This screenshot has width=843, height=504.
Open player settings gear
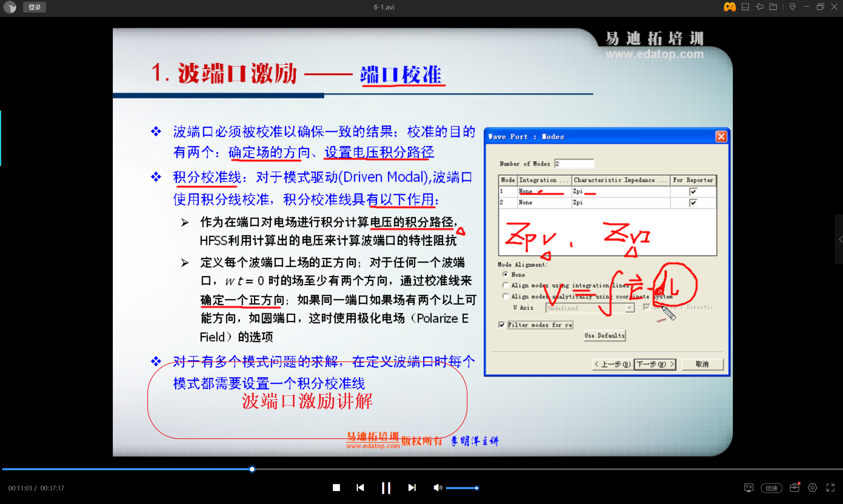pos(812,488)
